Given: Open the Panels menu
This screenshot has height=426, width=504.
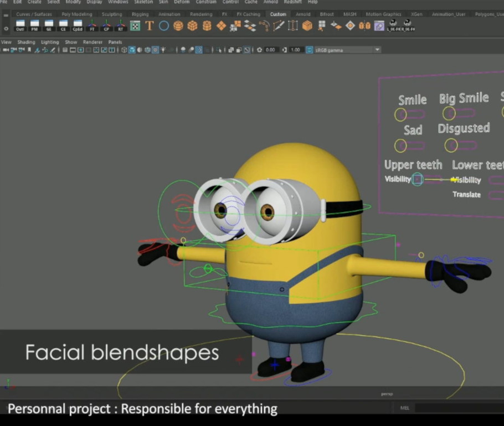Looking at the screenshot, I should click(115, 42).
